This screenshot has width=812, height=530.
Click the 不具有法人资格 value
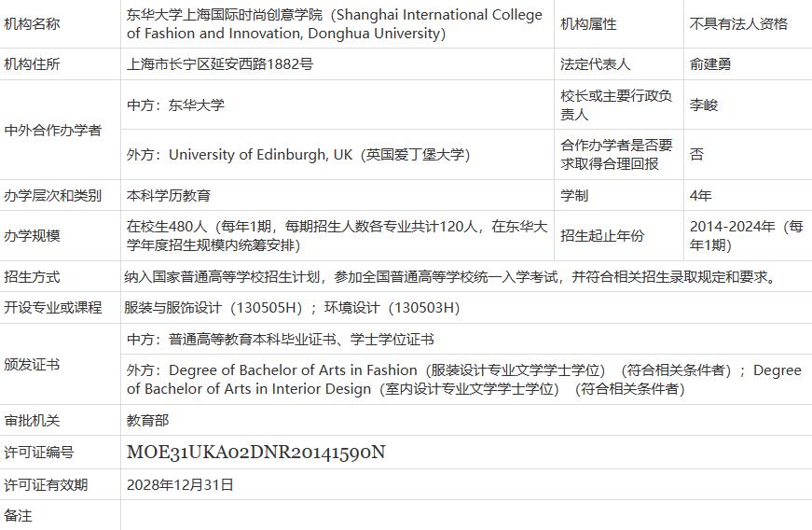coord(738,24)
